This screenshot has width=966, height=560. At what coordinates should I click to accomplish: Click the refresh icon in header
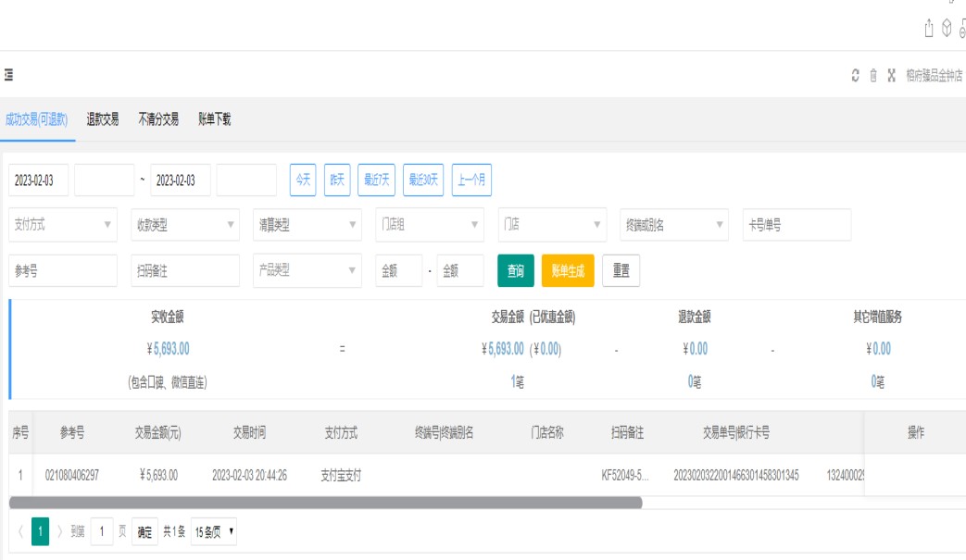coord(856,76)
